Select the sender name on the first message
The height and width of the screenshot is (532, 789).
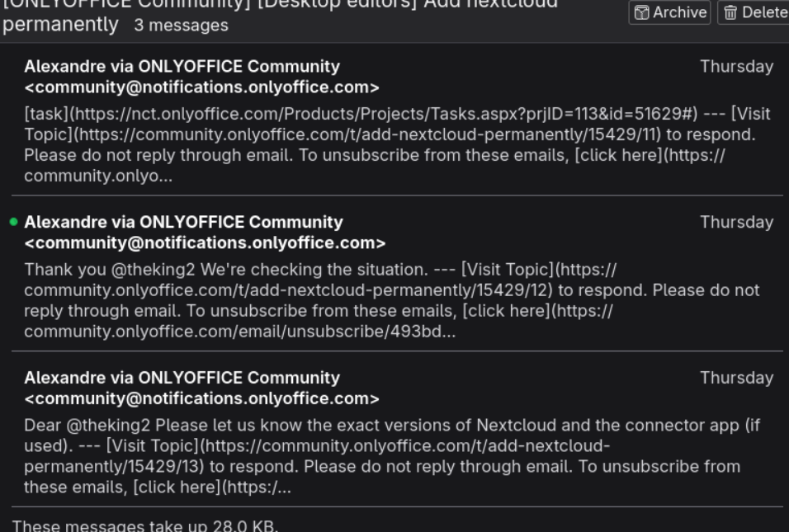pos(182,66)
